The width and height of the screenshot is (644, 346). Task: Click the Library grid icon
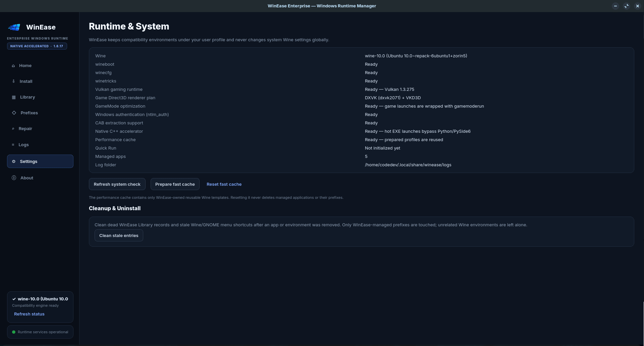pyautogui.click(x=14, y=97)
